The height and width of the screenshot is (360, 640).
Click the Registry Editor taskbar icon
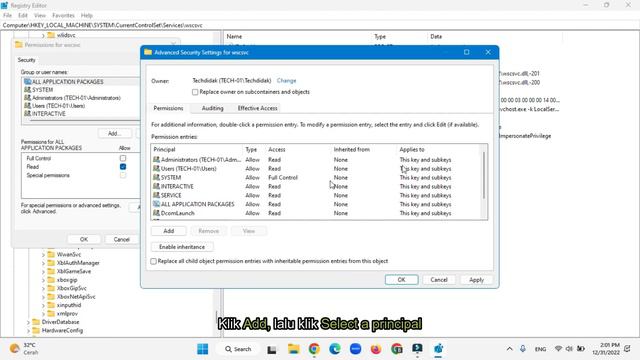(438, 349)
